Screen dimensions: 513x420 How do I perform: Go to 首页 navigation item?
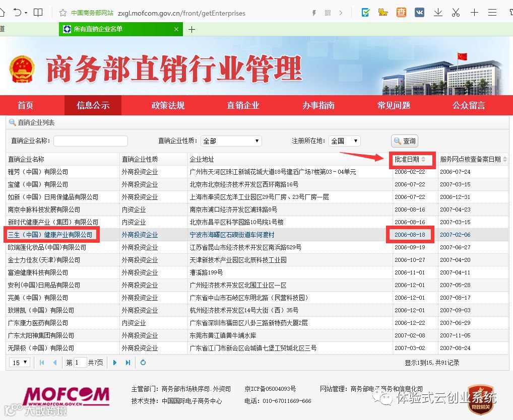pos(26,105)
